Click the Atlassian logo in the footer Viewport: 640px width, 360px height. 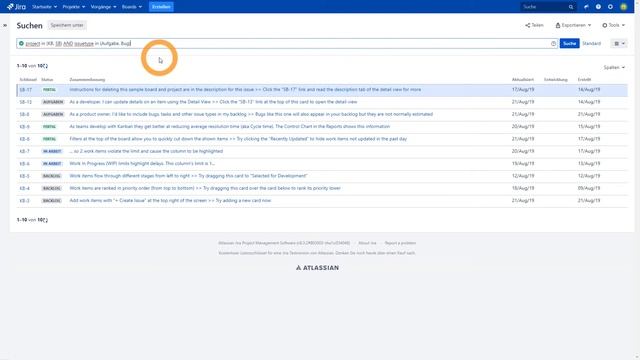[318, 268]
